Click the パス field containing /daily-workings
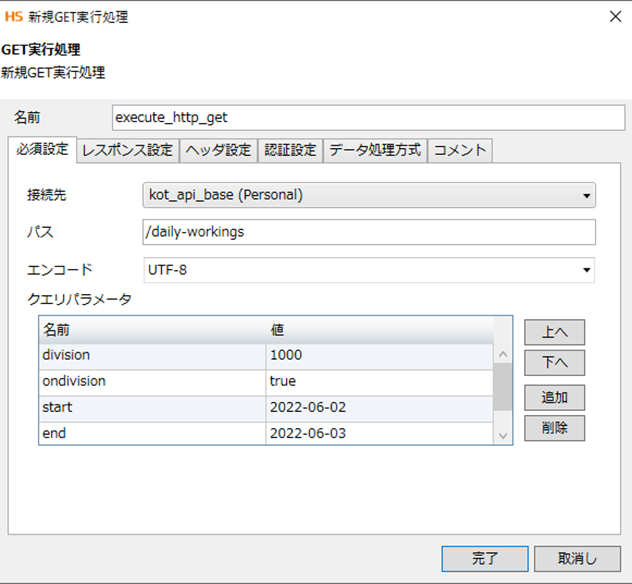 pos(370,232)
